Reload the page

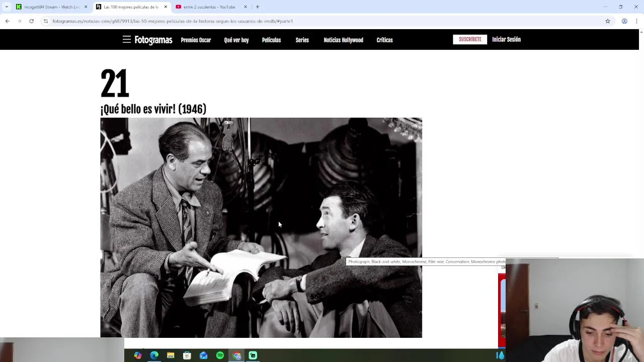(x=31, y=21)
